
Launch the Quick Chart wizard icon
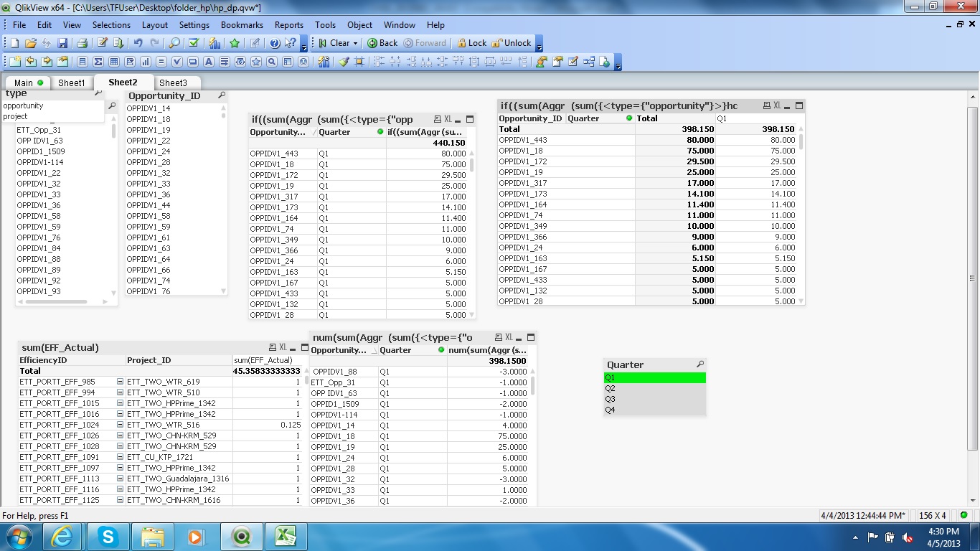tap(215, 43)
